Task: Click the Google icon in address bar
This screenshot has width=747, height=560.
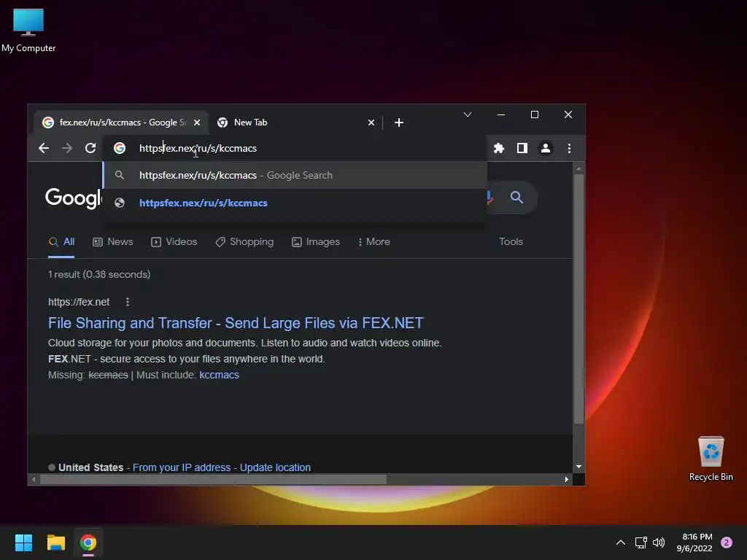Action: click(120, 148)
